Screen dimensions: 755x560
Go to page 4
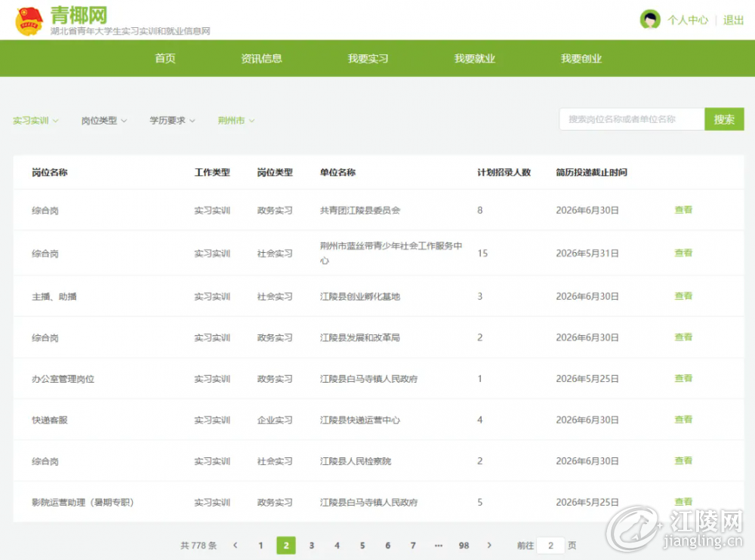(337, 546)
